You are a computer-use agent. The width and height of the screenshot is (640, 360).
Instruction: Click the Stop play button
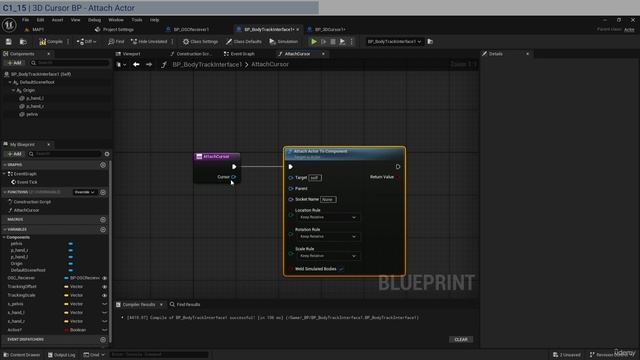coord(333,42)
